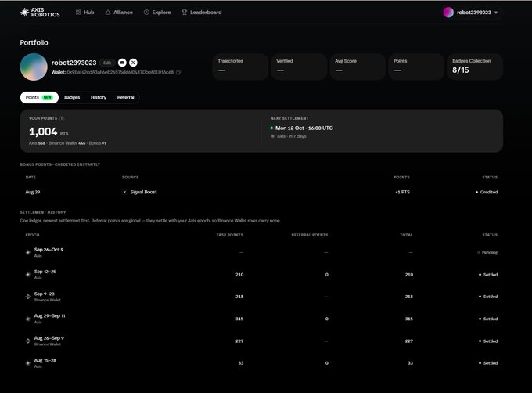Image resolution: width=532 pixels, height=393 pixels.
Task: Open the Hub page
Action: (84, 13)
